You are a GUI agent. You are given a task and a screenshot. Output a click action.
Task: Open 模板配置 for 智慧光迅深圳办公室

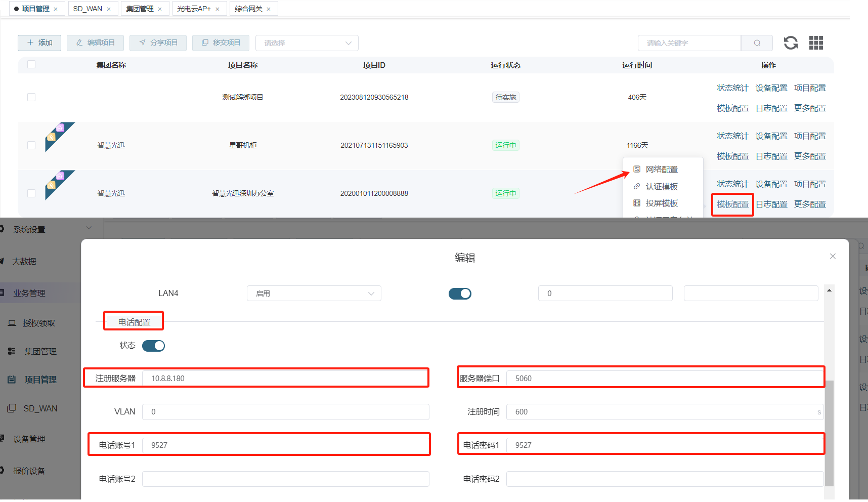732,204
